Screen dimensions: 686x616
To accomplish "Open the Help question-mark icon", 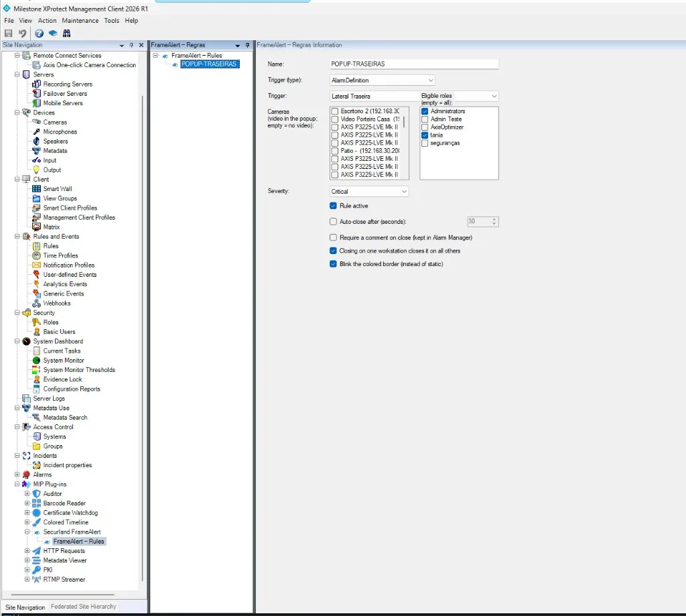I will coord(39,34).
